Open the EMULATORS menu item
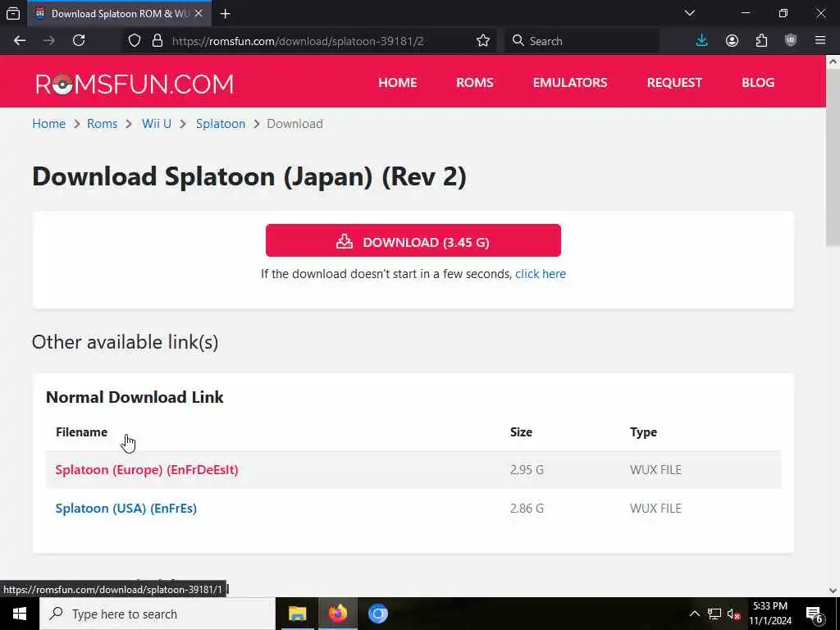The height and width of the screenshot is (630, 840). pyautogui.click(x=570, y=83)
